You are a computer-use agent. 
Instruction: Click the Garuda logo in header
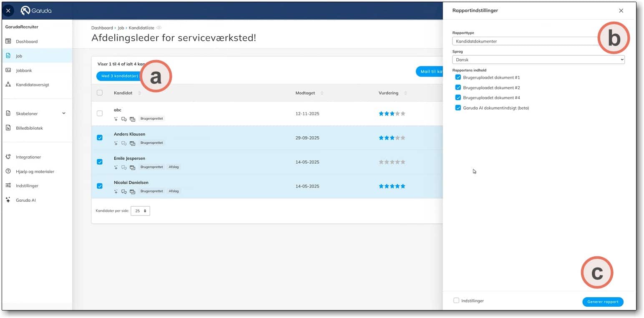36,10
